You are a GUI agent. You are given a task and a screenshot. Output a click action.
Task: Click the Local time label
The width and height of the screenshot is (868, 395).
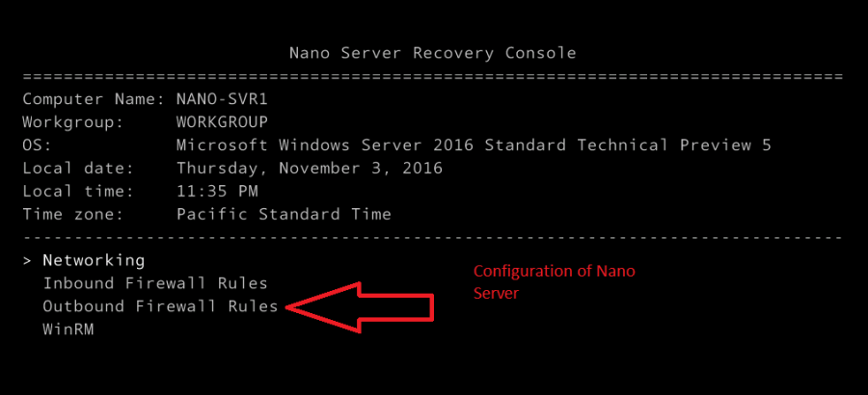(78, 191)
